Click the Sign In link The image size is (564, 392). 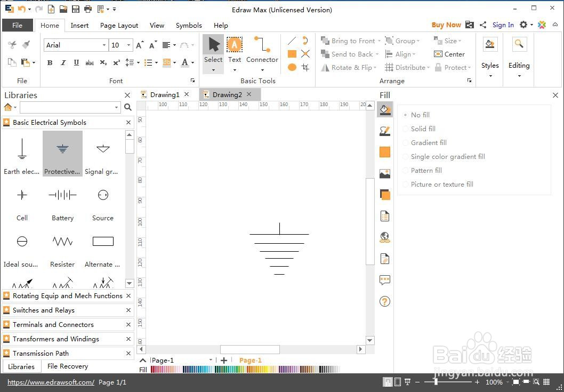(503, 25)
